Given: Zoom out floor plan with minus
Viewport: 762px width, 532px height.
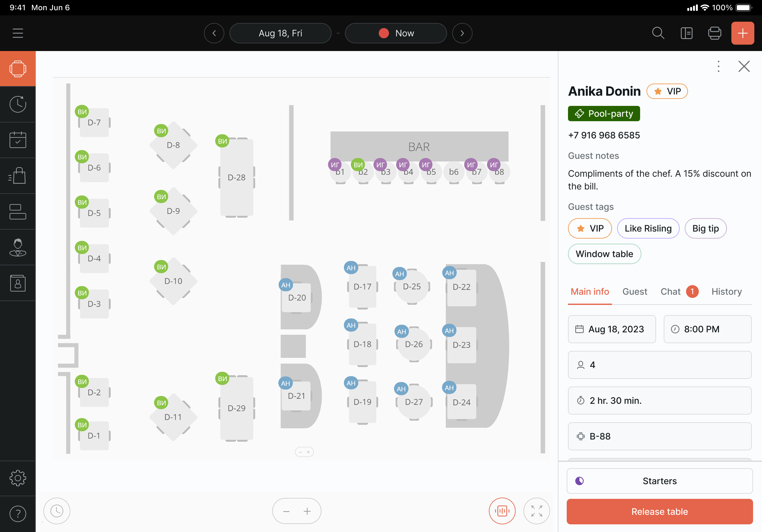Looking at the screenshot, I should click(x=287, y=511).
